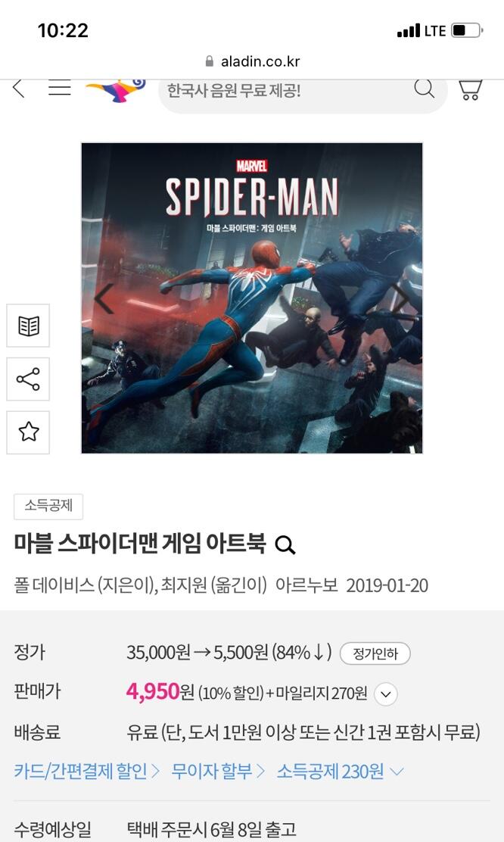Open the shopping cart

[x=470, y=89]
